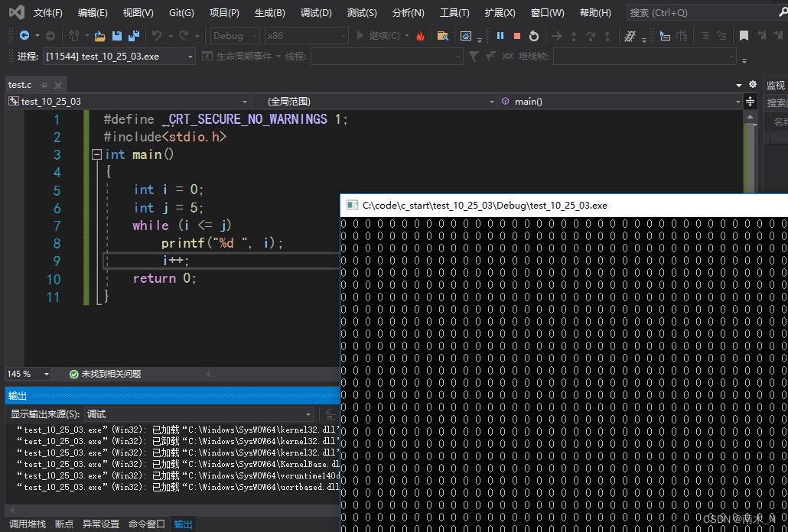The width and height of the screenshot is (788, 532).
Task: Open the main() function navigation dropdown
Action: pyautogui.click(x=621, y=102)
